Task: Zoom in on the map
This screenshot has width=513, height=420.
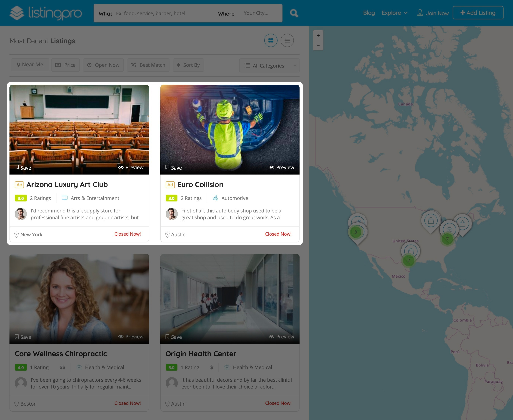Action: 318,35
